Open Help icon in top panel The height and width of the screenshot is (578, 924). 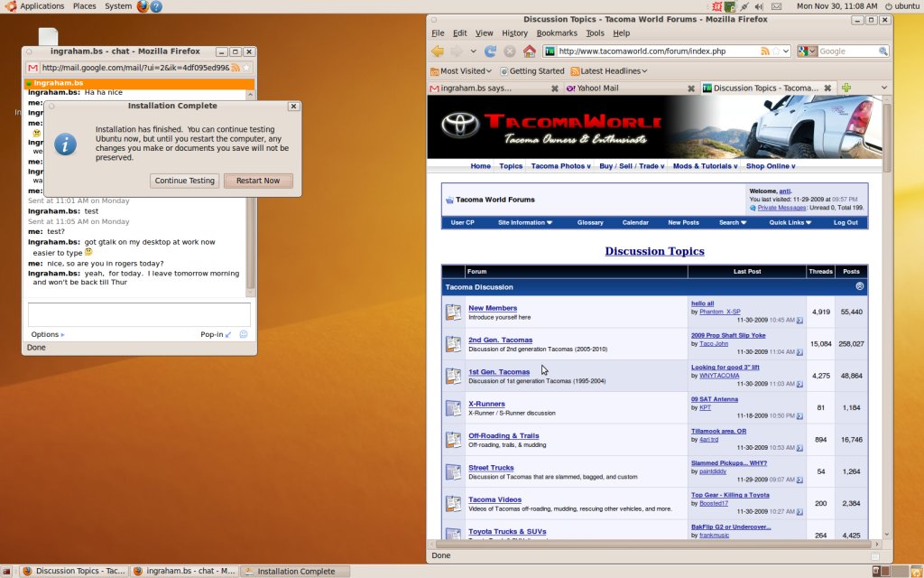click(x=156, y=6)
